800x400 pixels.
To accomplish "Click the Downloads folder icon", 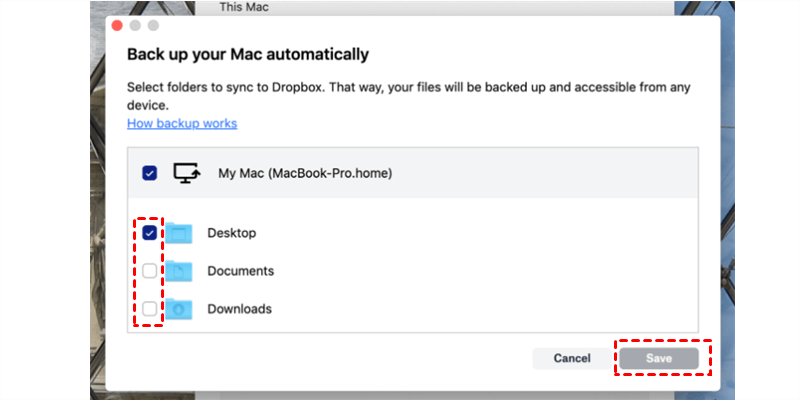I will pos(178,309).
